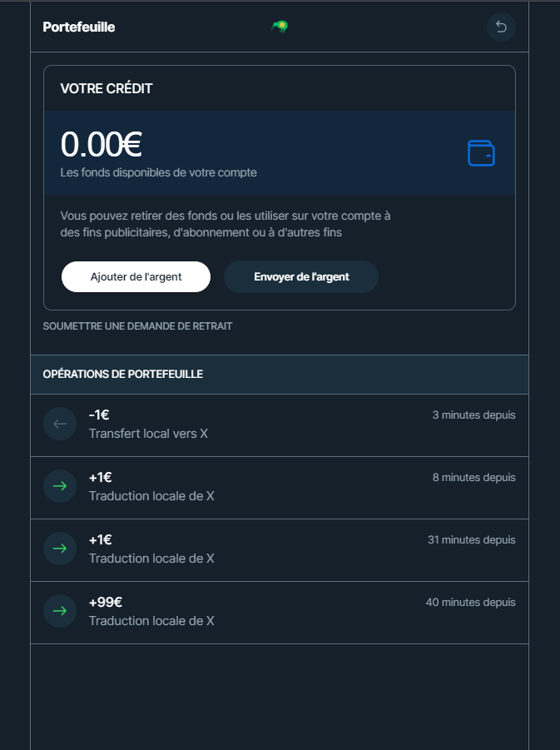560x750 pixels.
Task: Click the Ajouter de l'argent button
Action: 136,276
